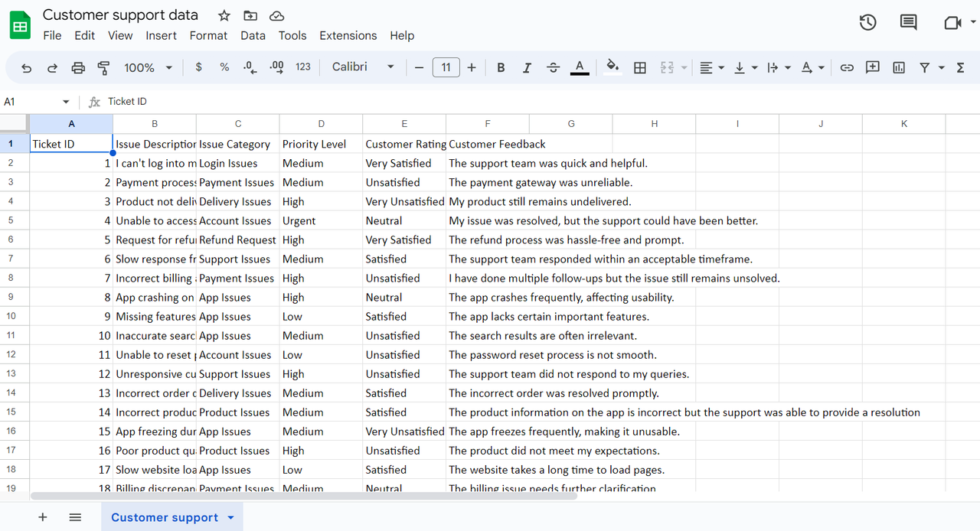Toggle strikethrough formatting
Viewport: 980px width, 531px height.
click(x=553, y=67)
